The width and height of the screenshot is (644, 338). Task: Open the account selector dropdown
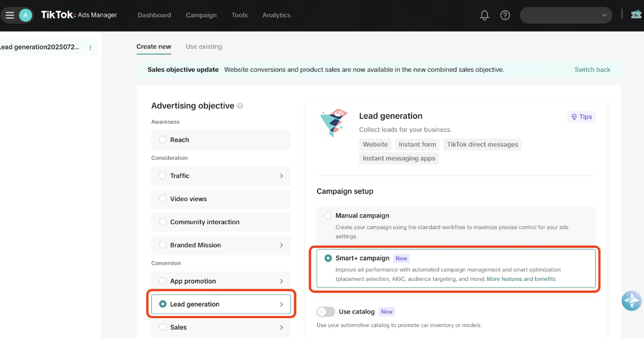(566, 15)
